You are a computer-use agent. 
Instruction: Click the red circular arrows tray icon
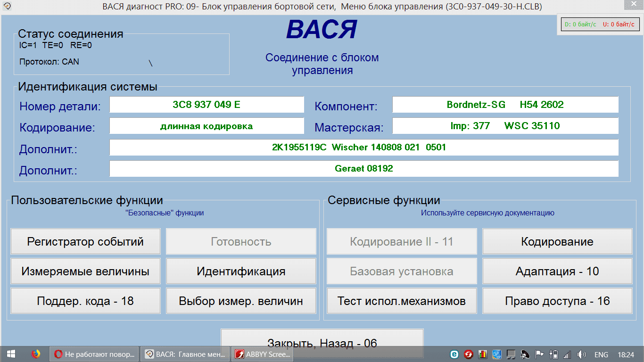pyautogui.click(x=469, y=354)
